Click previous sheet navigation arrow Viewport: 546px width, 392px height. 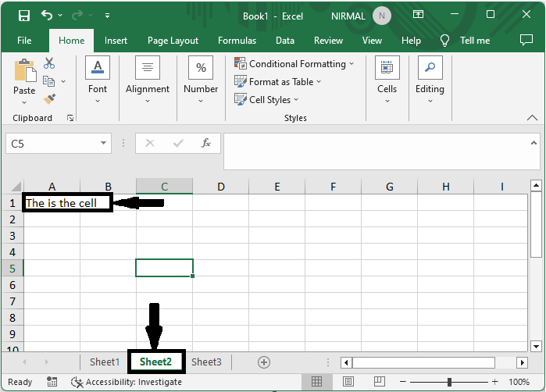[24, 362]
